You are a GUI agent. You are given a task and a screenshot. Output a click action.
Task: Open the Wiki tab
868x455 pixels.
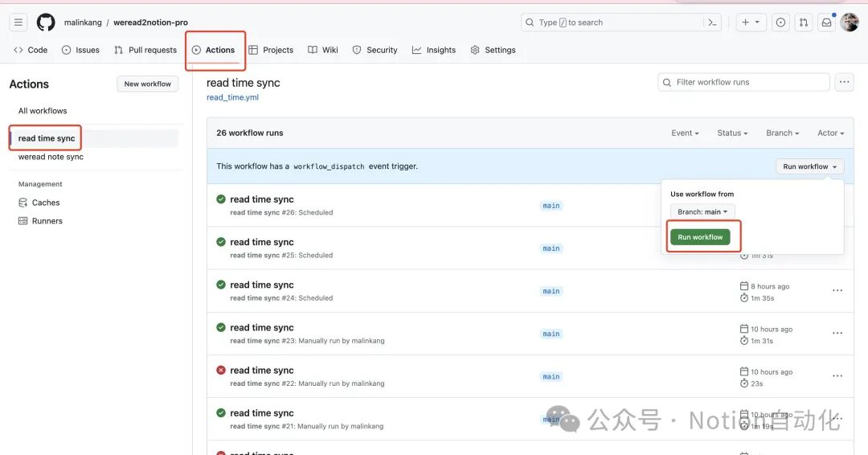[323, 50]
